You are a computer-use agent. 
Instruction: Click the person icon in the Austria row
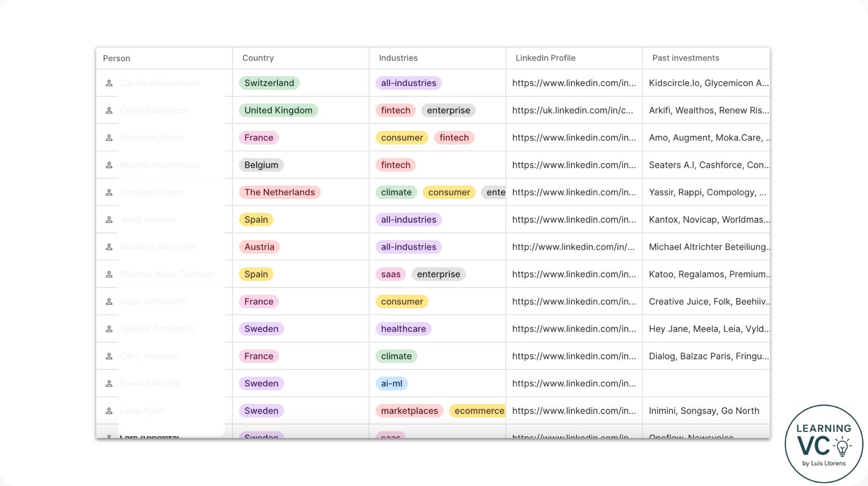[109, 247]
